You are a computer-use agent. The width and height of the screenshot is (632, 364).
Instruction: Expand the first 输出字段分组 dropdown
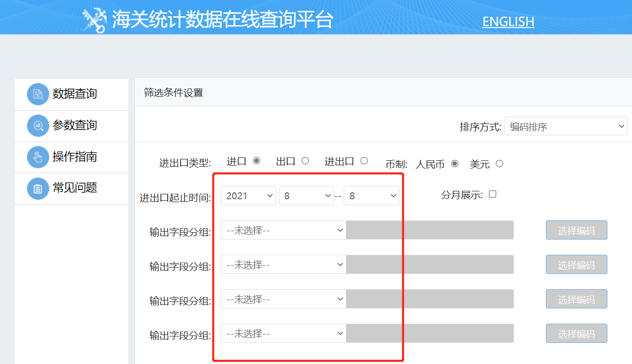(283, 230)
